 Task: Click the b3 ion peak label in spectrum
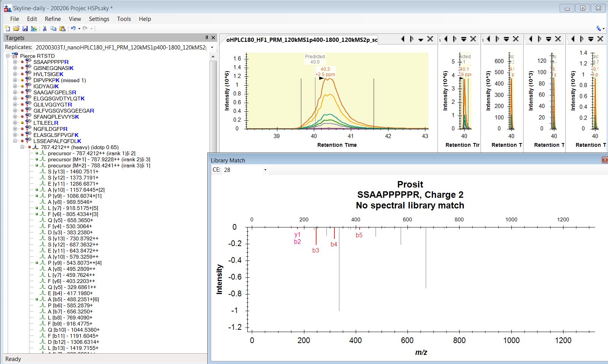click(x=315, y=250)
